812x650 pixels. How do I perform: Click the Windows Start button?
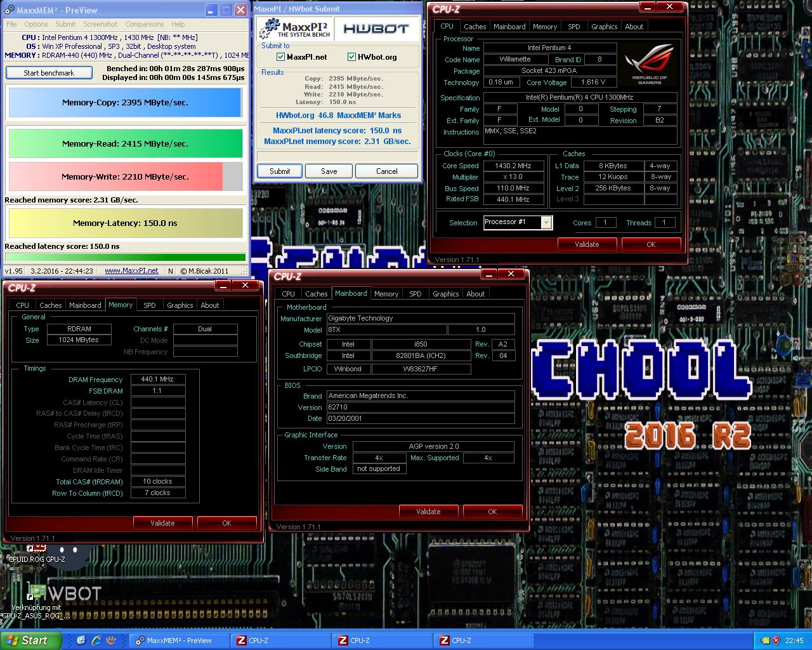tap(31, 640)
